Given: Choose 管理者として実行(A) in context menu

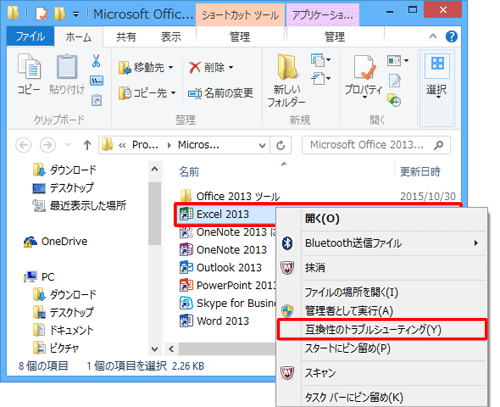Looking at the screenshot, I should [x=381, y=311].
